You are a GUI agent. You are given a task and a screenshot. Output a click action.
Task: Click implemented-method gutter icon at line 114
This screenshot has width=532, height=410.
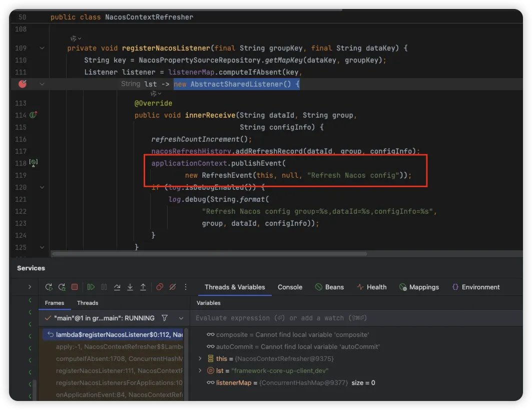click(x=34, y=115)
